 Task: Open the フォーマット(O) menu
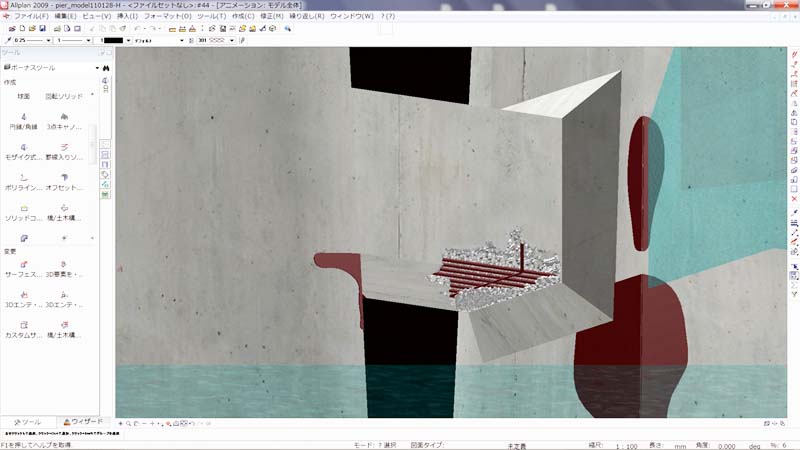[x=167, y=16]
